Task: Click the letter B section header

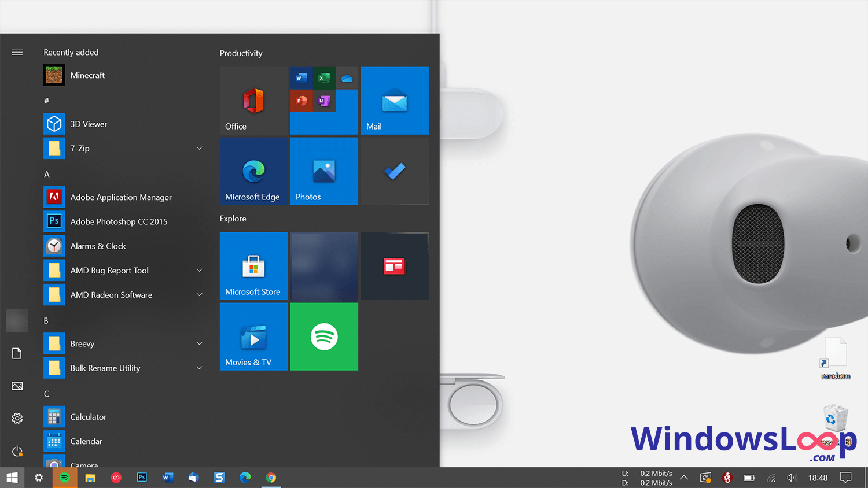Action: pos(46,320)
